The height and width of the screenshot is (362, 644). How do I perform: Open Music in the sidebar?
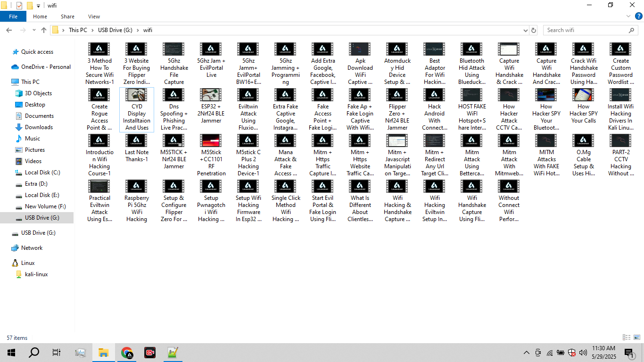(x=33, y=139)
